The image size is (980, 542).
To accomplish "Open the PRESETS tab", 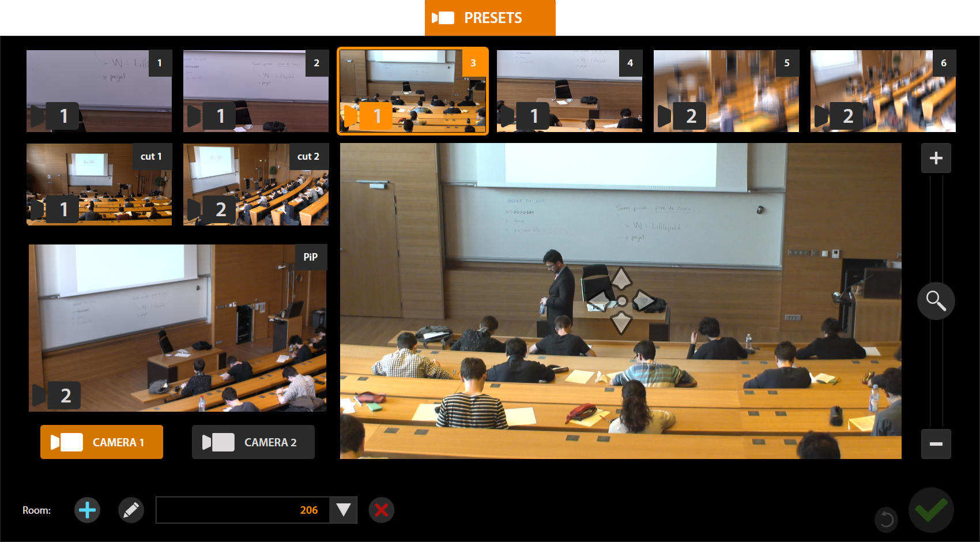I will coord(490,18).
